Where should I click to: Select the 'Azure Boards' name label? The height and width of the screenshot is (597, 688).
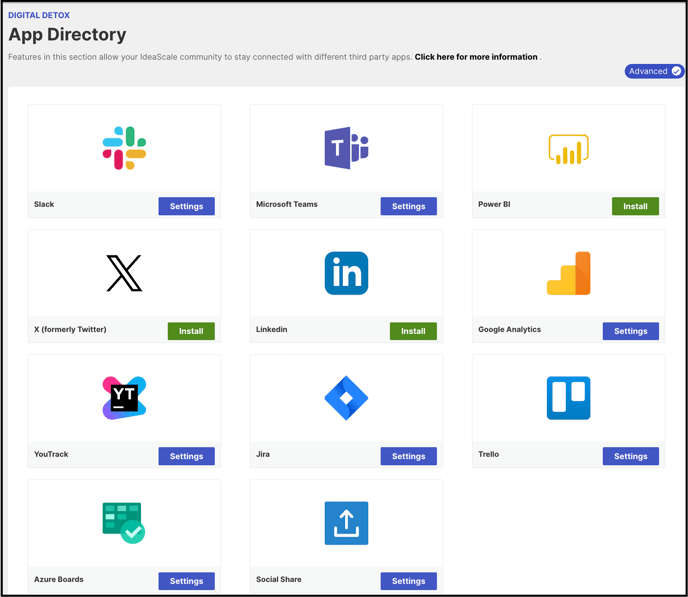[58, 579]
